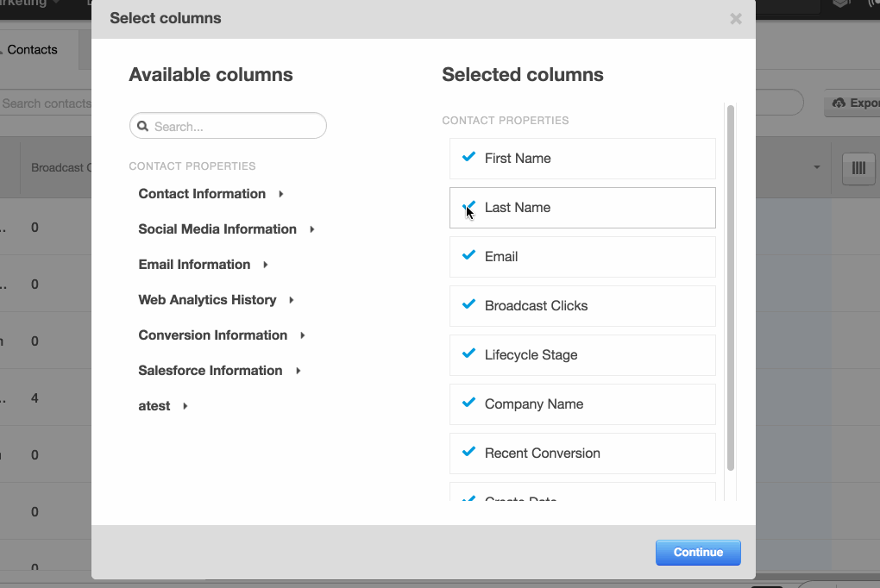Uncheck the Last Name column
This screenshot has width=880, height=588.
pos(468,206)
